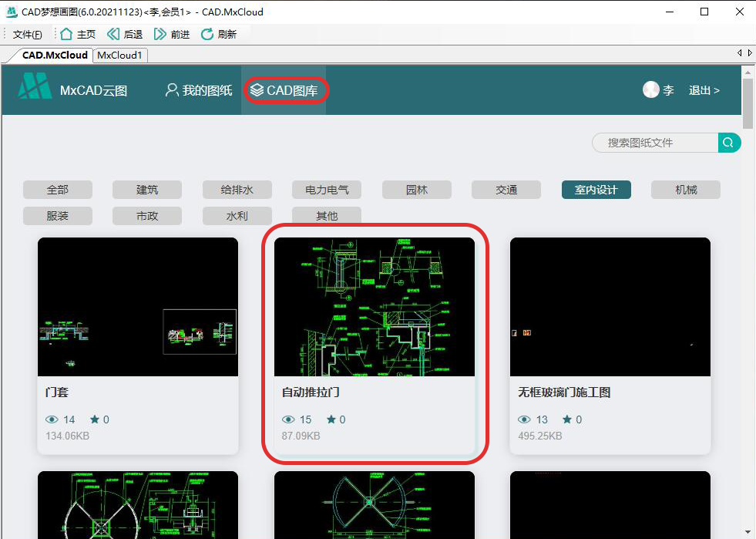
Task: Click the 无框玻璃门施工图 title text
Action: [x=564, y=392]
